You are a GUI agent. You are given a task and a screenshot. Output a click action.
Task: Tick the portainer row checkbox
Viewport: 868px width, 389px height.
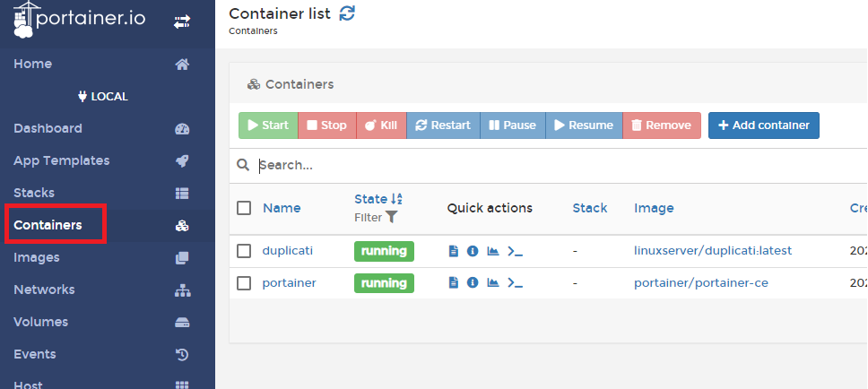(244, 283)
